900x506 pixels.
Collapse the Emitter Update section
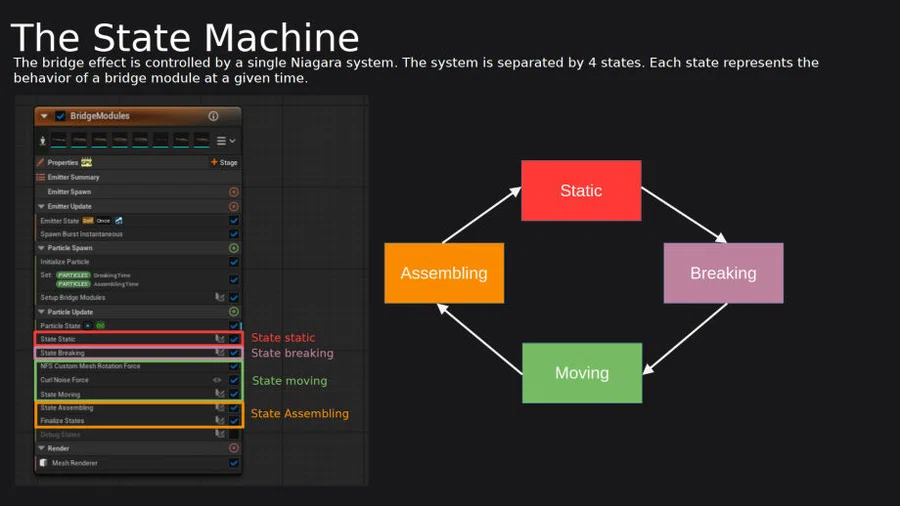(41, 207)
